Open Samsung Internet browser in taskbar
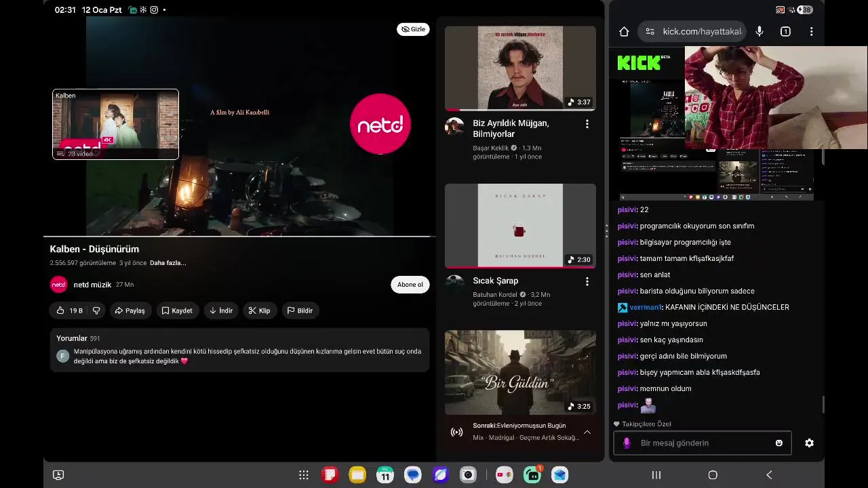This screenshot has width=868, height=488. point(441,475)
